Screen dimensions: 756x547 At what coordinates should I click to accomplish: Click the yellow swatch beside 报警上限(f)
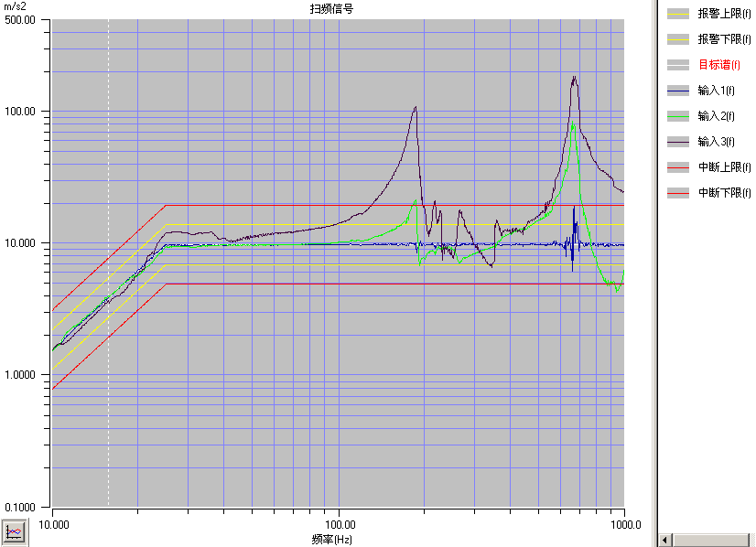[x=678, y=14]
